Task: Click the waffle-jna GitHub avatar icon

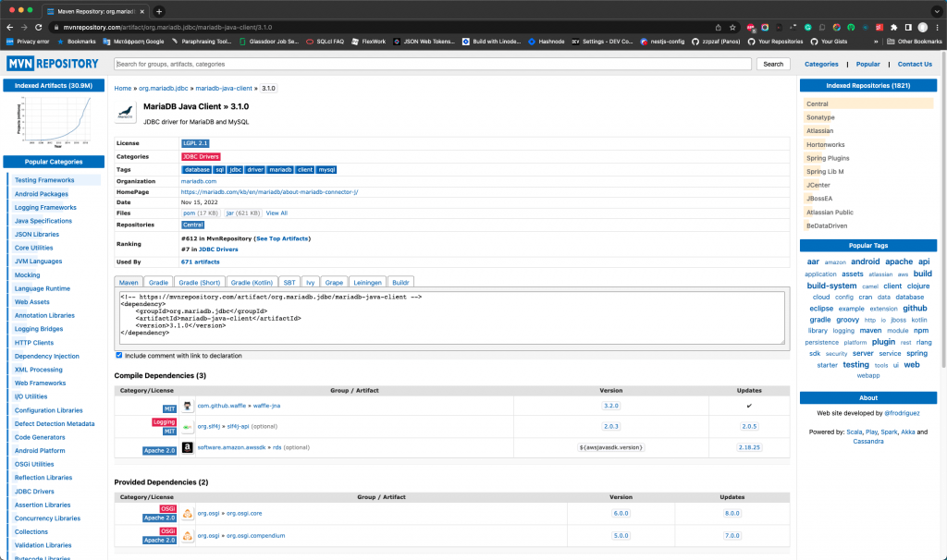Action: coord(187,406)
